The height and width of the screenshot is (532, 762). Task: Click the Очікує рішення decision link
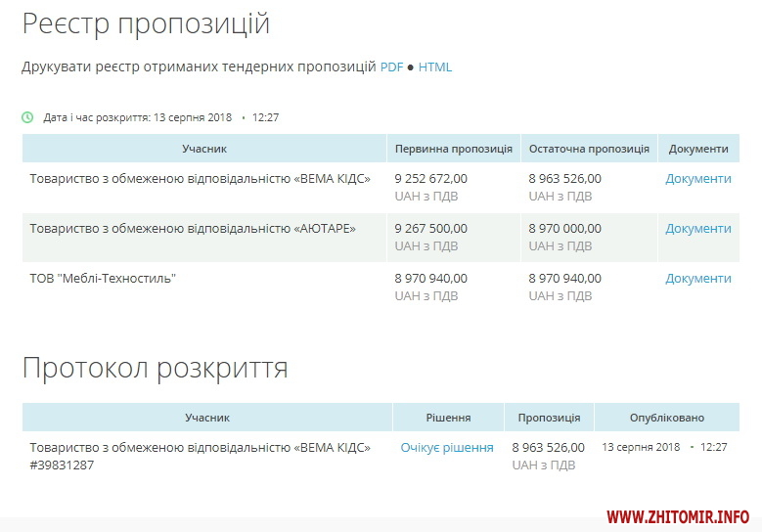click(447, 448)
